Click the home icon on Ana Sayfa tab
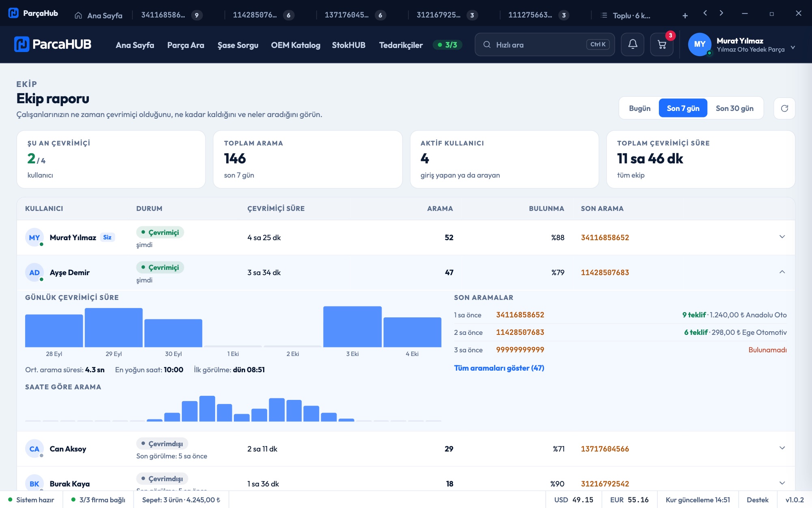 tap(78, 15)
